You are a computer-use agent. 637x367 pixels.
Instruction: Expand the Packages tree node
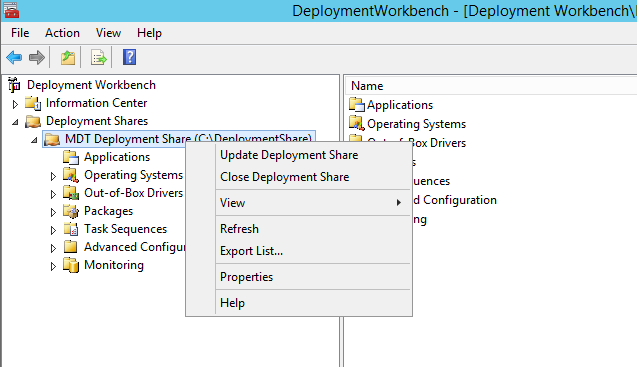(x=53, y=212)
